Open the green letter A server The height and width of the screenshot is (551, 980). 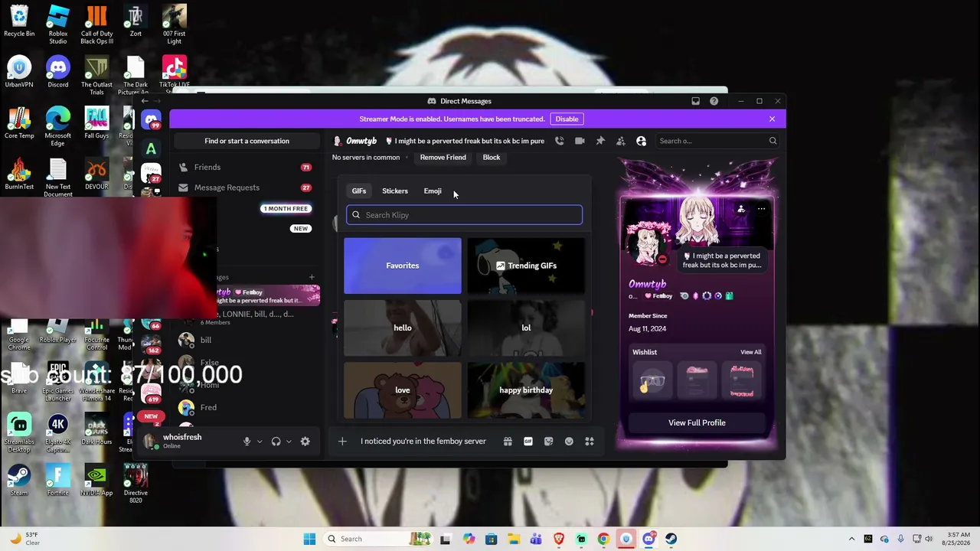coord(151,149)
